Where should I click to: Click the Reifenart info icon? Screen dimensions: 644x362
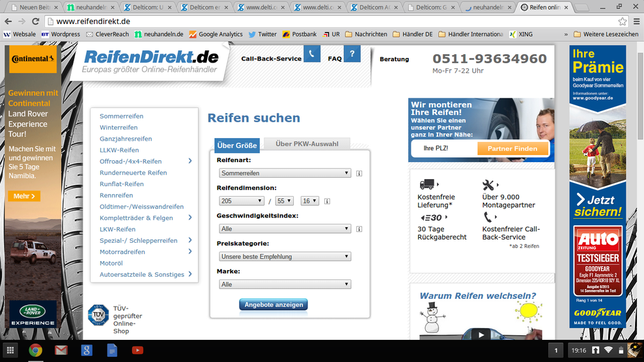point(359,174)
